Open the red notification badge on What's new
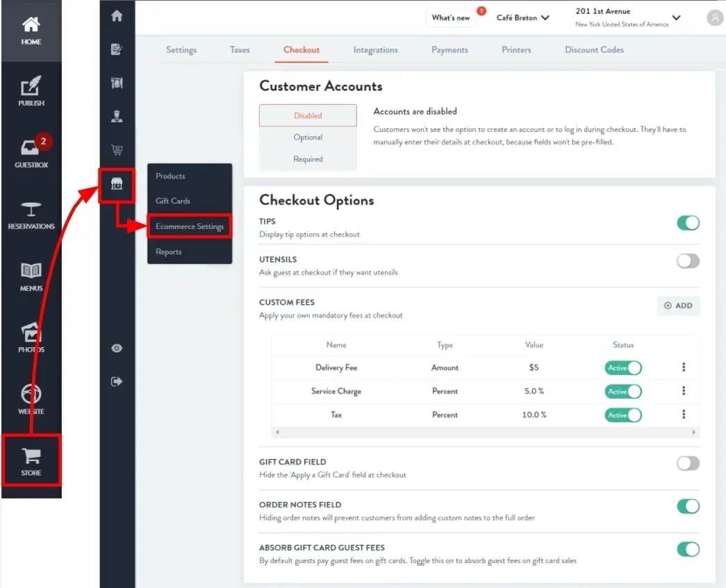 (x=481, y=10)
